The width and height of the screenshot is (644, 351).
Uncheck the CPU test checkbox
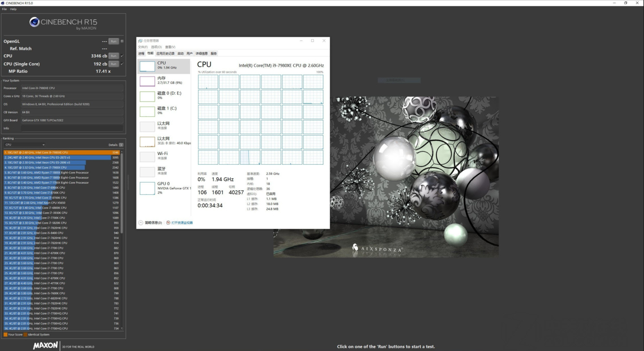click(x=122, y=56)
